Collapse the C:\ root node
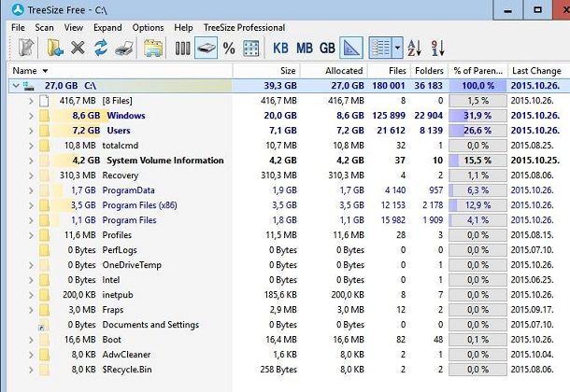570x392 pixels. 16,86
